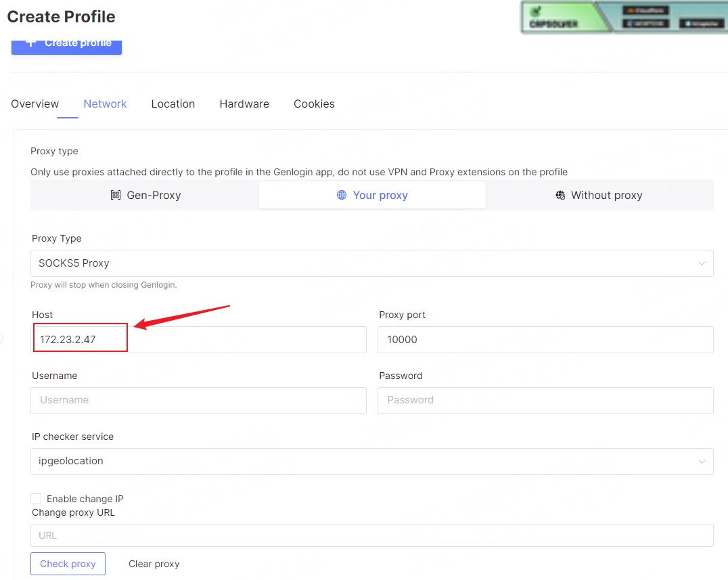The width and height of the screenshot is (728, 580).
Task: Click the Gen-Proxy grid icon
Action: (x=115, y=195)
